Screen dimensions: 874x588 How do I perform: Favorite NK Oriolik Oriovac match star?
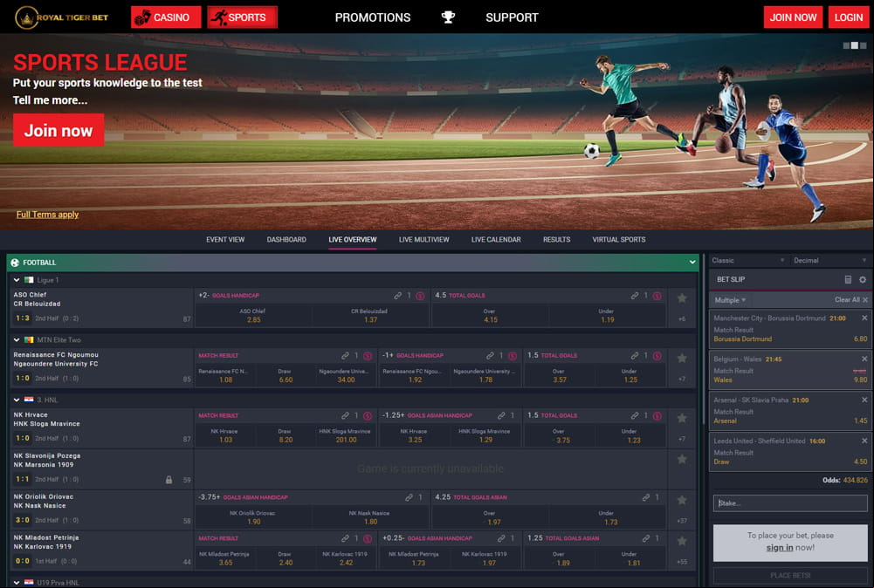(682, 500)
